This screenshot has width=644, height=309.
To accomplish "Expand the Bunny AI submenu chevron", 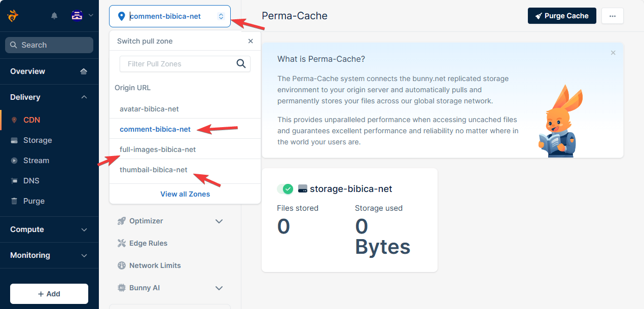I will coord(219,288).
